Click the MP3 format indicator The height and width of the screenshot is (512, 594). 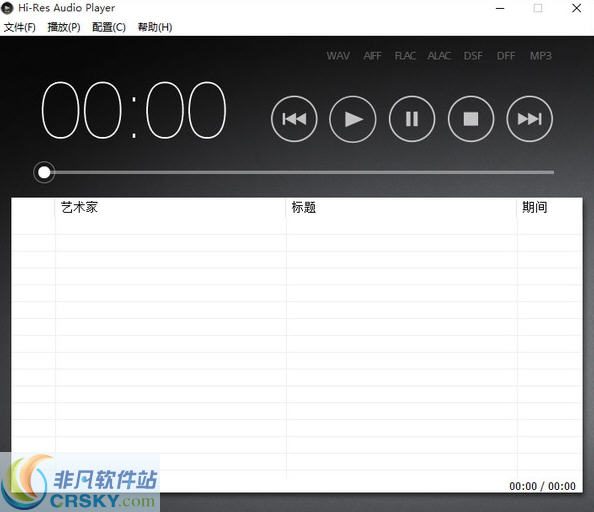[541, 56]
